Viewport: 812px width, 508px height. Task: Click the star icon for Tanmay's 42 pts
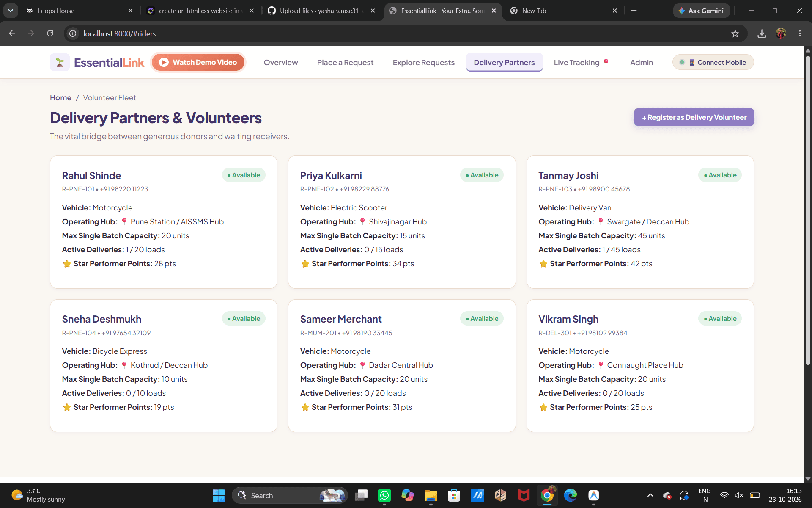543,264
